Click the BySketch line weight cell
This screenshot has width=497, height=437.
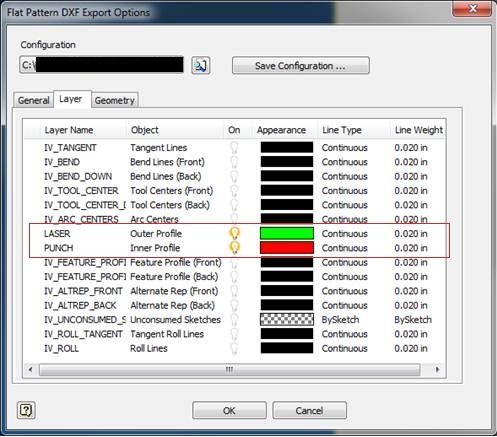[413, 320]
